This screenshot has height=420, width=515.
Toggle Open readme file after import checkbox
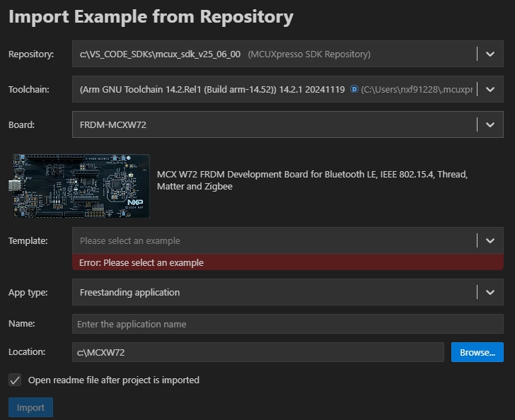pos(15,380)
